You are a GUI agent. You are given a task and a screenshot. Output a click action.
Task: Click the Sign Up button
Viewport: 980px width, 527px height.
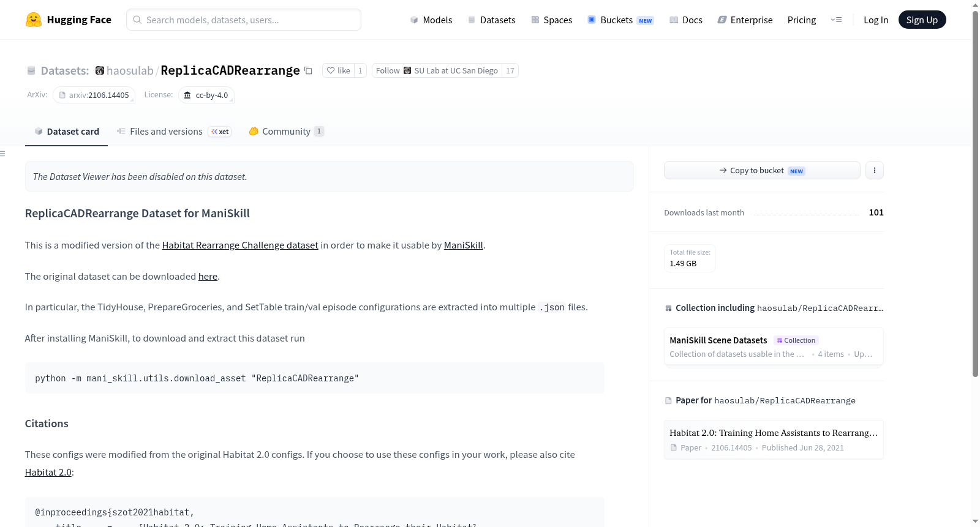point(922,20)
